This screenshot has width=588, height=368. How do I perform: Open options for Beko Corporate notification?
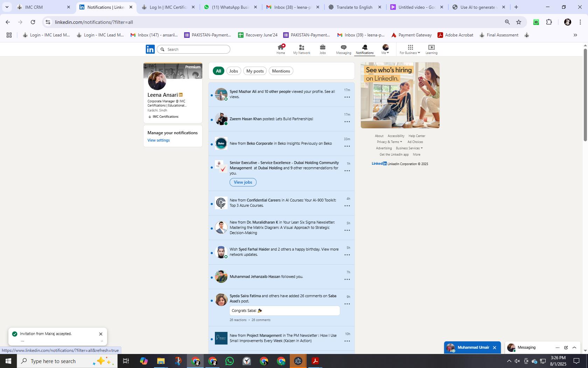coord(347,146)
